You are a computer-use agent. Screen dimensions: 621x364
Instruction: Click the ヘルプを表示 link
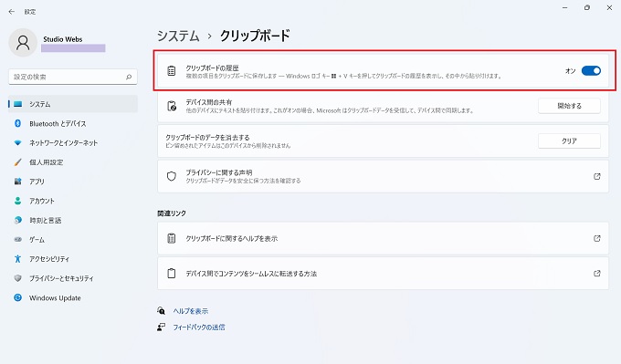point(191,311)
